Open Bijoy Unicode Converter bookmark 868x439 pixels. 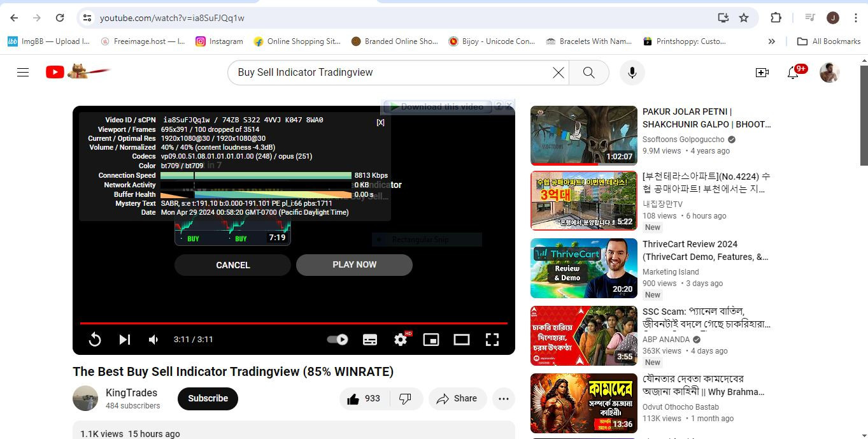(492, 41)
